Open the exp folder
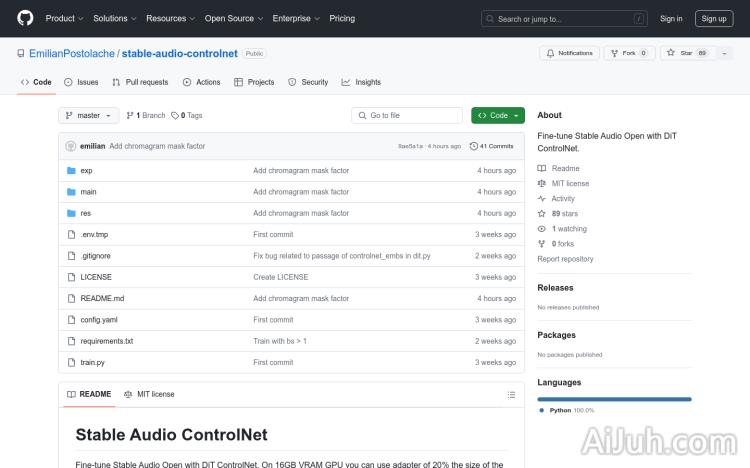This screenshot has height=468, width=750. [86, 170]
